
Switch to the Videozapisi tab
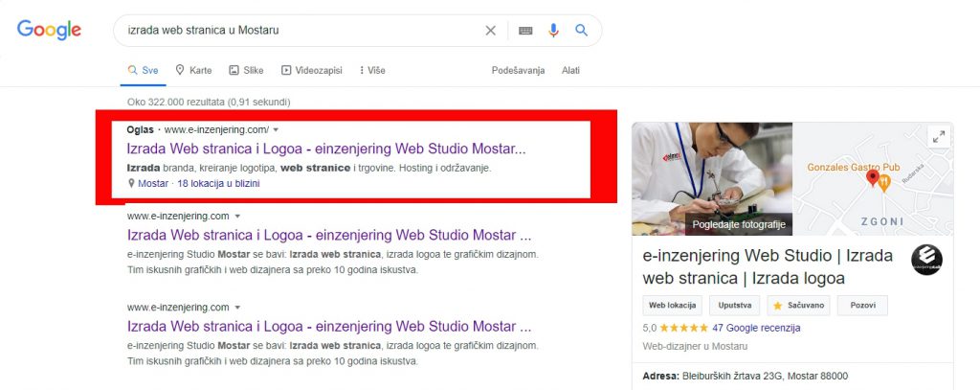(x=311, y=71)
